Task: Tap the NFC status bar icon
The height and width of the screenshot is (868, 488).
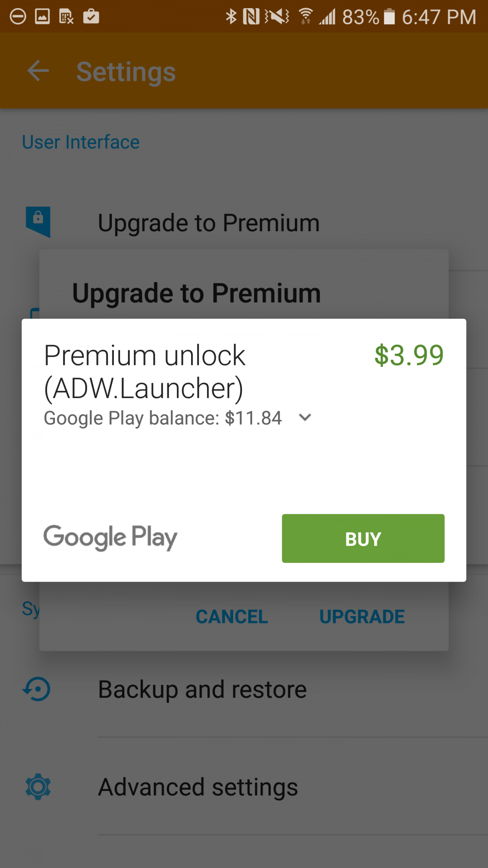Action: [x=251, y=17]
